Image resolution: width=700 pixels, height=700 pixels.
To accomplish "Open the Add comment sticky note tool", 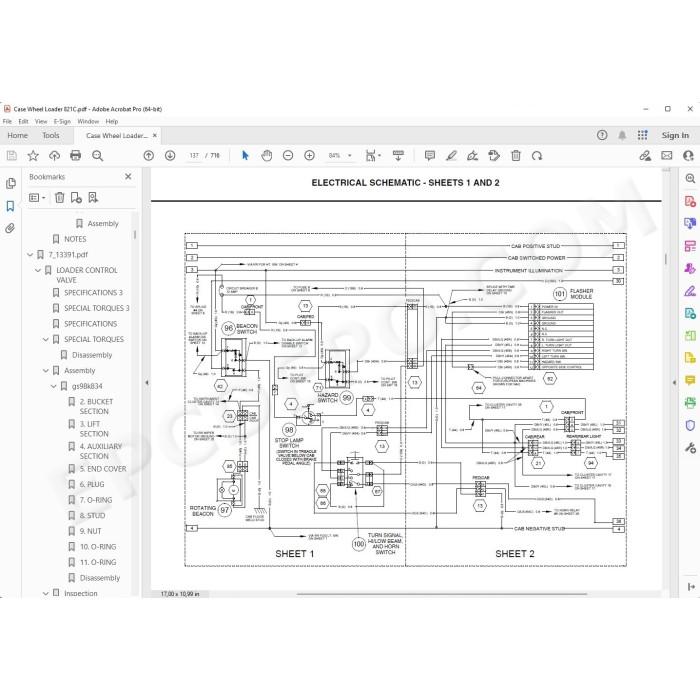I will [430, 155].
